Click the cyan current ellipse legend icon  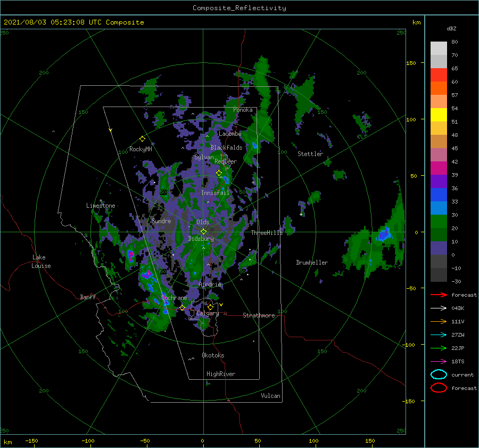click(x=439, y=374)
